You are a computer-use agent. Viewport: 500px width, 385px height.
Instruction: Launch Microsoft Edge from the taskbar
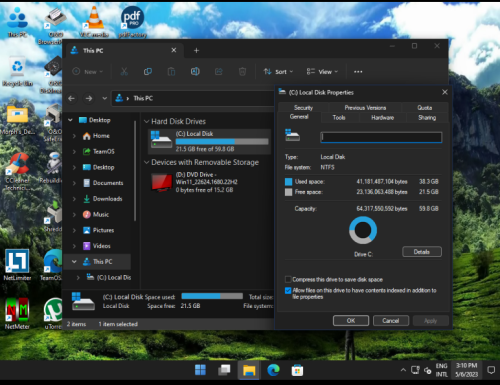(x=273, y=370)
